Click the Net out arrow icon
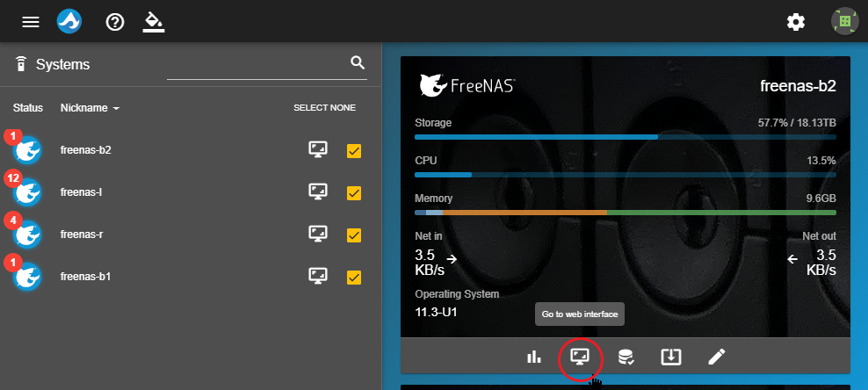Viewport: 868px width, 390px height. 792,258
